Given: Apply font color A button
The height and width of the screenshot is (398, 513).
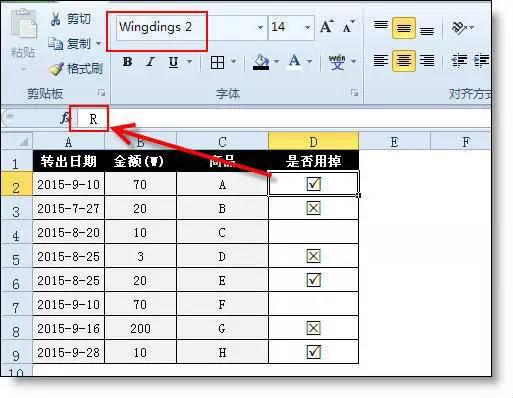Looking at the screenshot, I should (x=294, y=62).
